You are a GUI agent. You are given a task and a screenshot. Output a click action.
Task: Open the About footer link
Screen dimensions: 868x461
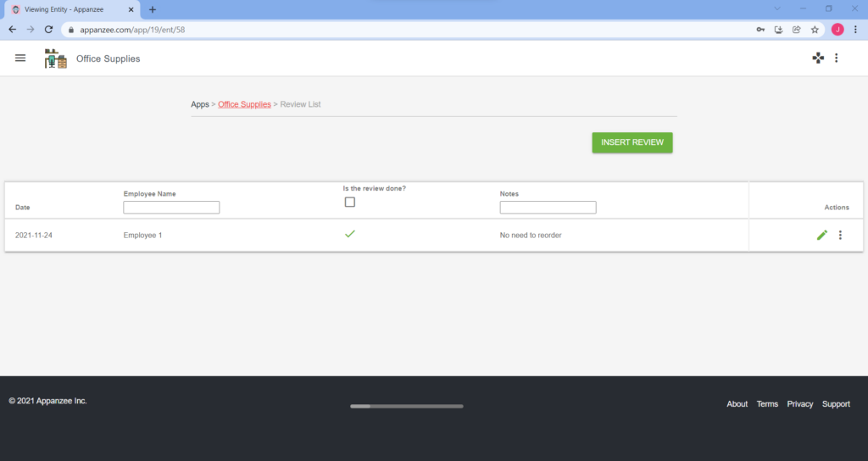[737, 404]
